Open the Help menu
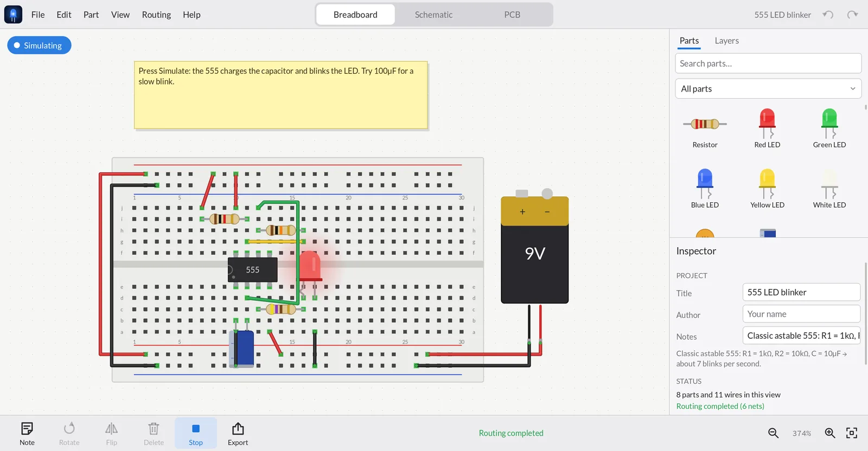868x451 pixels. (192, 15)
